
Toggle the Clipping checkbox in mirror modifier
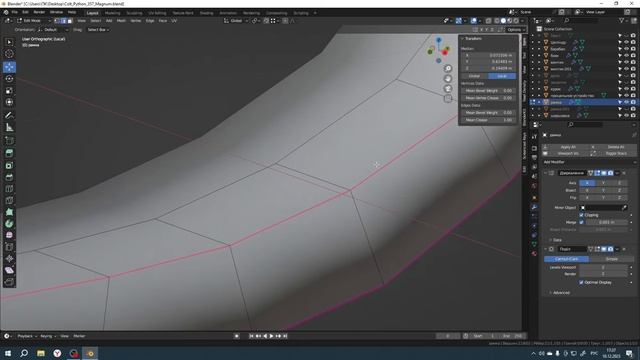tap(581, 215)
